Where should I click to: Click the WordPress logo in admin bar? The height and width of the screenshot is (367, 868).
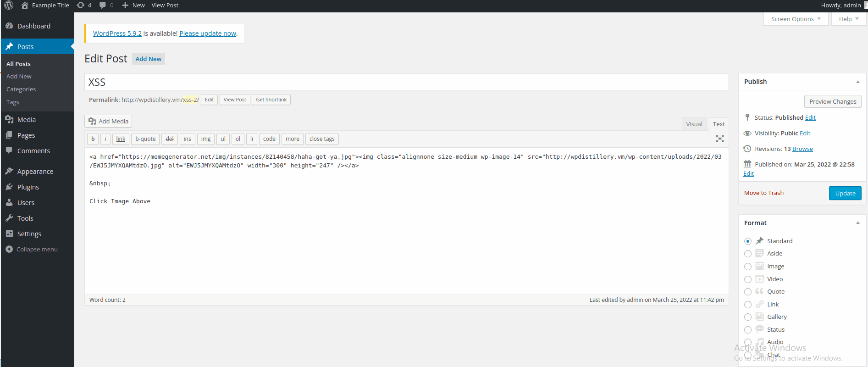point(9,5)
